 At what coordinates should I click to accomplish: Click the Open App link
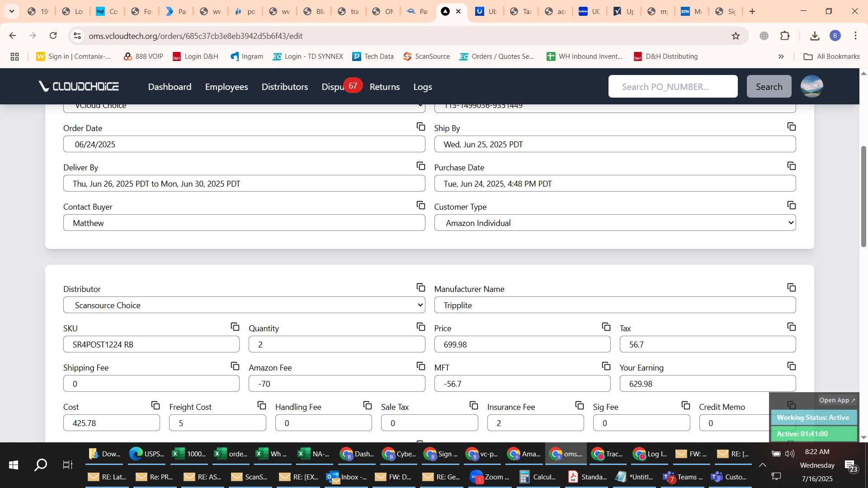pos(837,400)
